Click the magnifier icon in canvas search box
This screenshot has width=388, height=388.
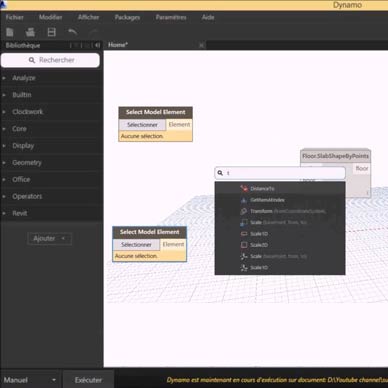(x=220, y=173)
